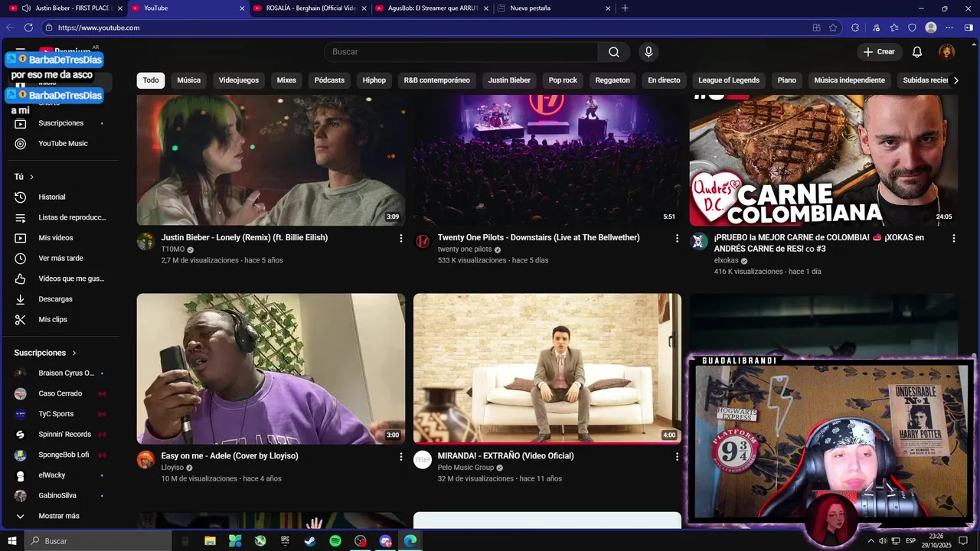Open Caso Cerrado subscription channel
The height and width of the screenshot is (551, 980).
pos(59,393)
